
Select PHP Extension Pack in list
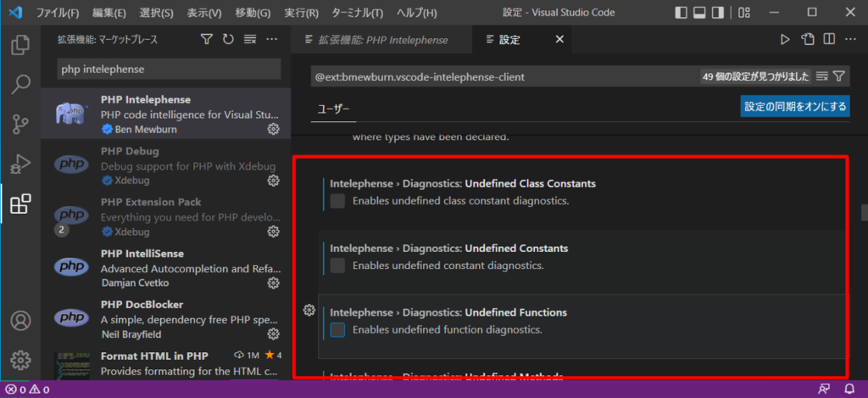[x=165, y=216]
